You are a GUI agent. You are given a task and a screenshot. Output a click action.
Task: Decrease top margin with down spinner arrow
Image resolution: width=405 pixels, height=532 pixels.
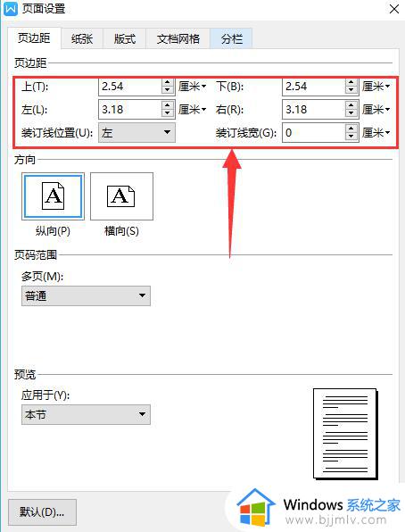tap(167, 90)
